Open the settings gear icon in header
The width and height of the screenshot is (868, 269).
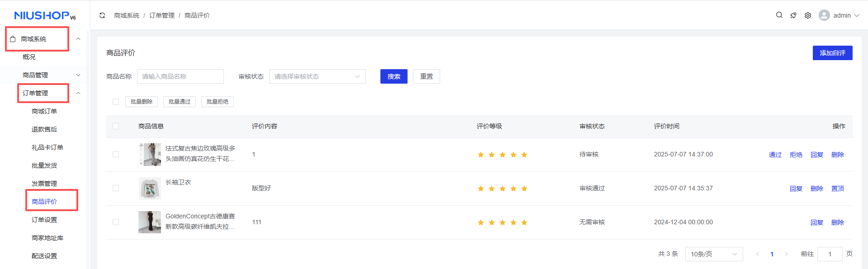(x=808, y=15)
